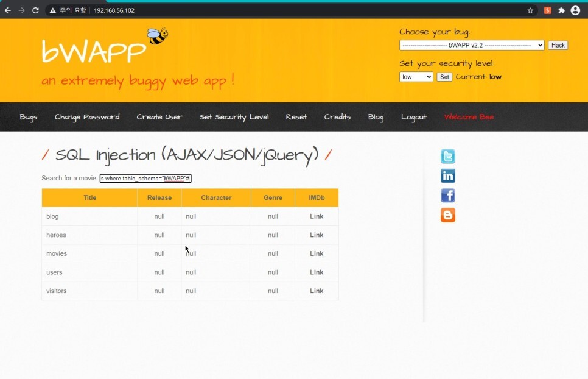The image size is (588, 379).
Task: Click the not-secure warning triangle icon
Action: [53, 10]
